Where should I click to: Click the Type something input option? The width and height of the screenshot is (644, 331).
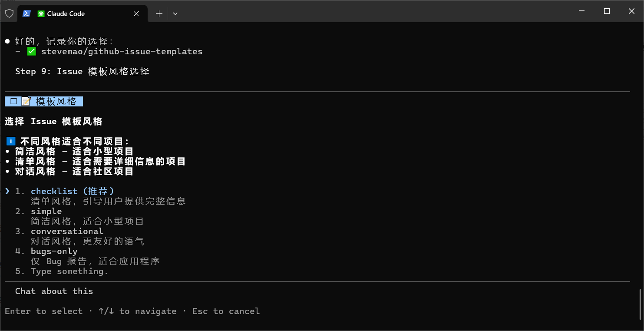click(x=69, y=271)
